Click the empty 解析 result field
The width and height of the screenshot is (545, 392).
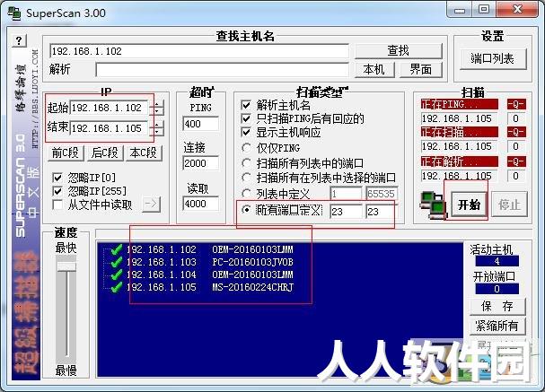[x=223, y=70]
